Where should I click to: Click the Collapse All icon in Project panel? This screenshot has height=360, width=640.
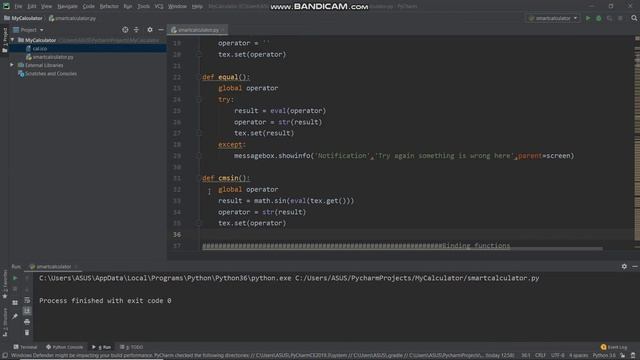136,30
